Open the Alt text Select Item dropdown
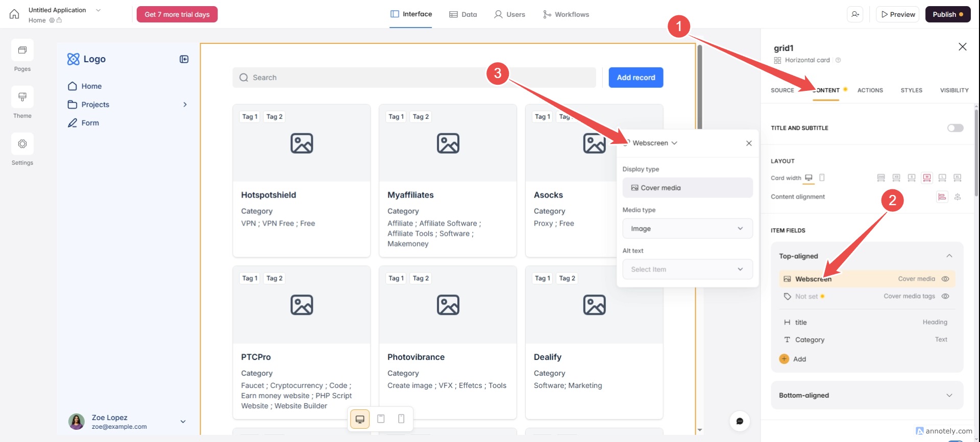This screenshot has height=442, width=980. [x=687, y=269]
